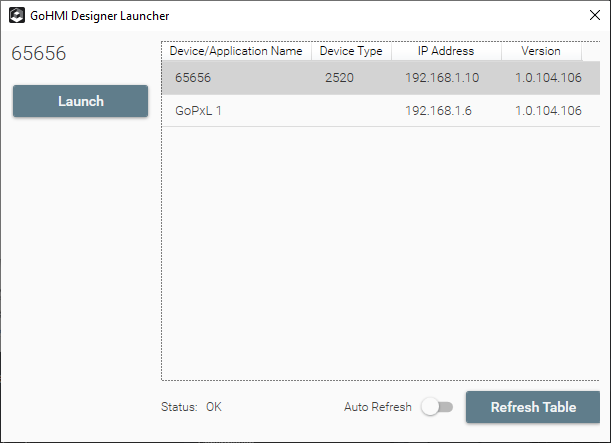Sort by IP Address column header
The width and height of the screenshot is (611, 443).
pyautogui.click(x=446, y=51)
